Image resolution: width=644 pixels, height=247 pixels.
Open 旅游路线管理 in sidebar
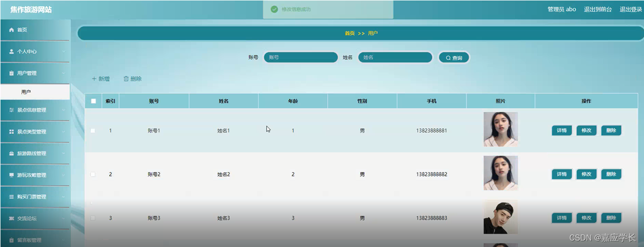tap(35, 154)
